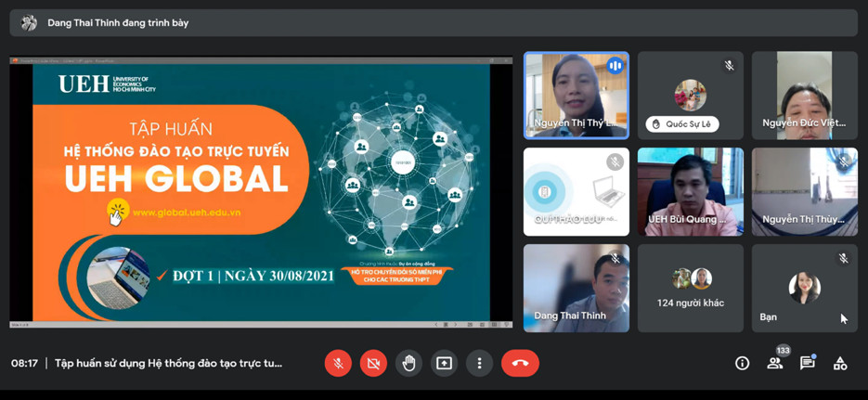Open the chat with everyone panel
Image resolution: width=868 pixels, height=400 pixels.
click(x=807, y=364)
